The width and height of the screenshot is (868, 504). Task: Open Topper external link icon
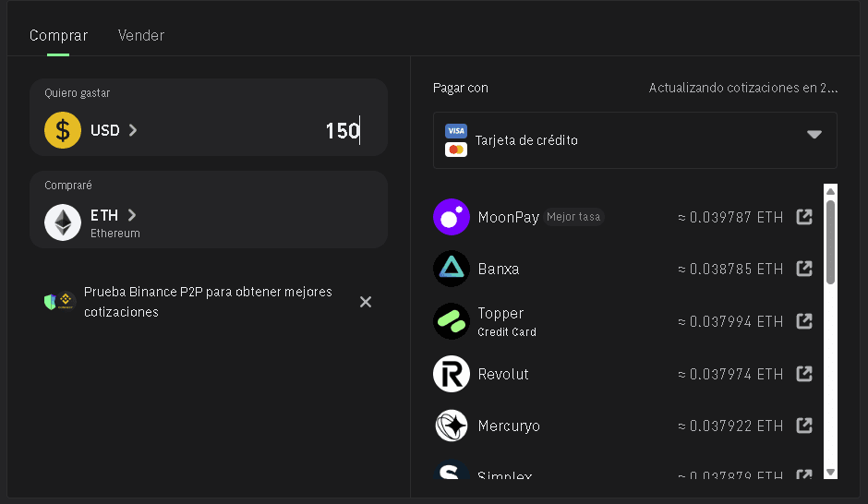(804, 321)
